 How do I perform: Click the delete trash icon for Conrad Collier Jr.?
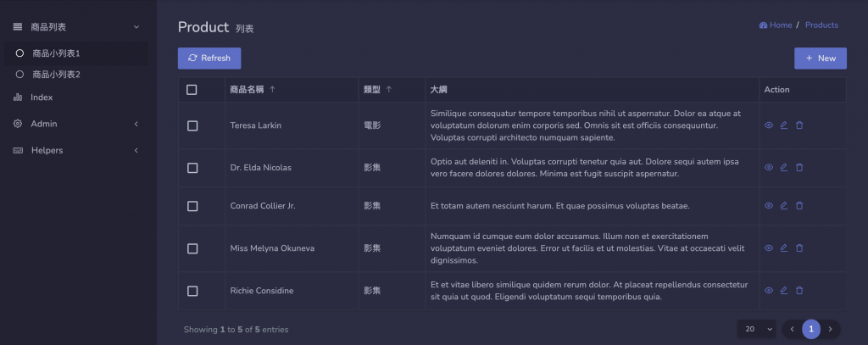click(x=799, y=206)
